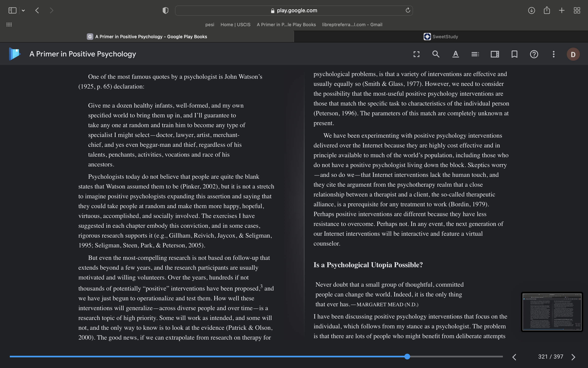
Task: Reload the page with the refresh icon
Action: (408, 10)
